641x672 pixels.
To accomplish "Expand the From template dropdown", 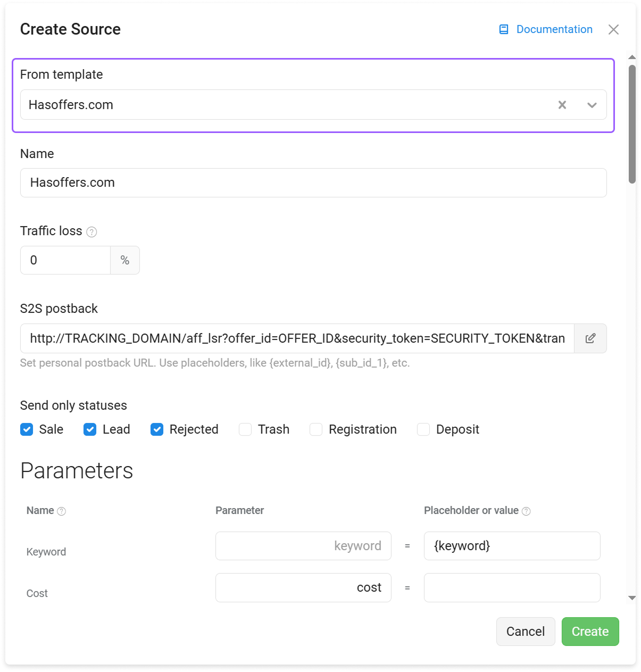I will [592, 105].
